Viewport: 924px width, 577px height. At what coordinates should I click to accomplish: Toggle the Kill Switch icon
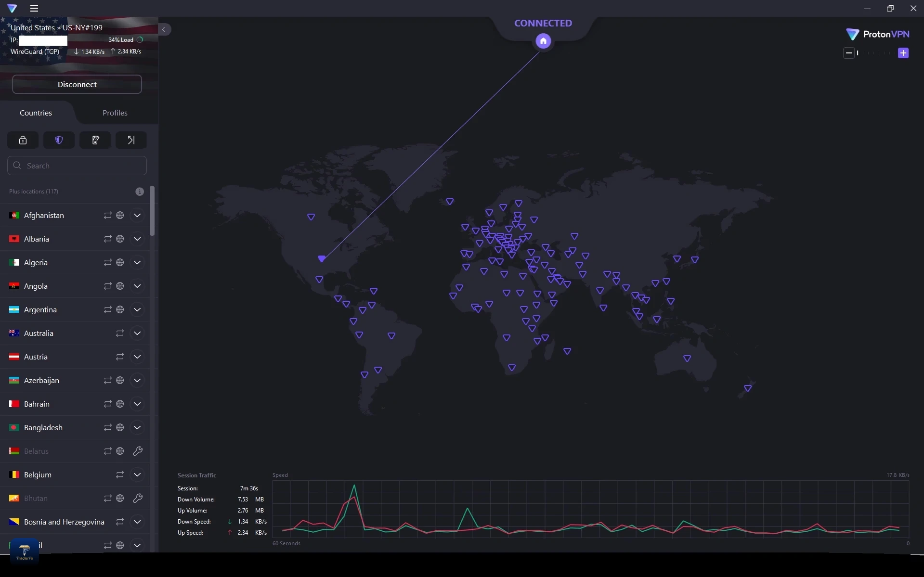tap(95, 140)
